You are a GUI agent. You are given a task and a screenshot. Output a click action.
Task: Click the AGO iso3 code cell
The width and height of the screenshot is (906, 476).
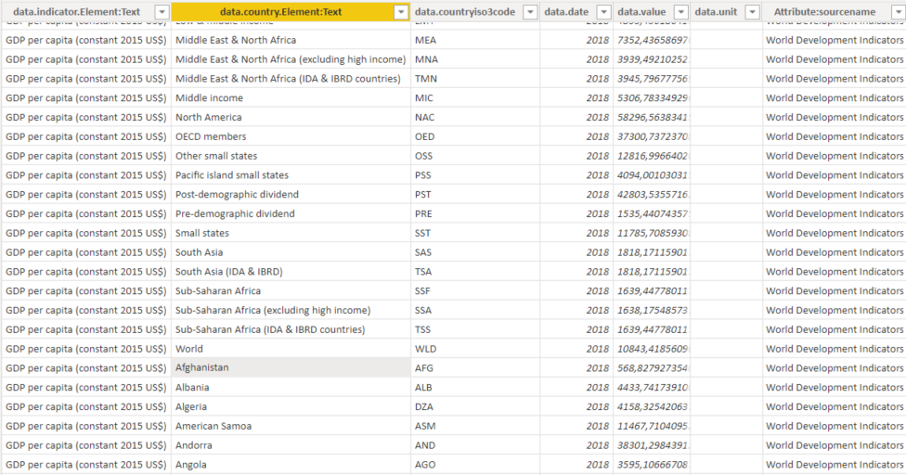(475, 465)
